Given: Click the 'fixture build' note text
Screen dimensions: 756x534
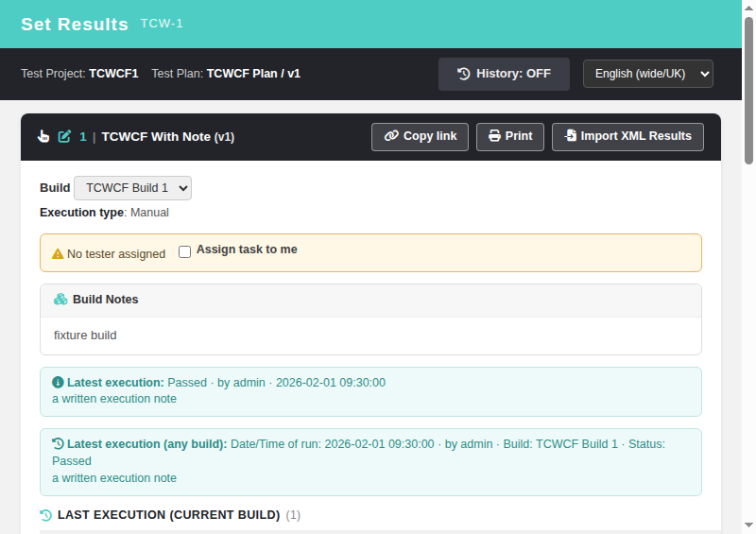Looking at the screenshot, I should coord(85,336).
